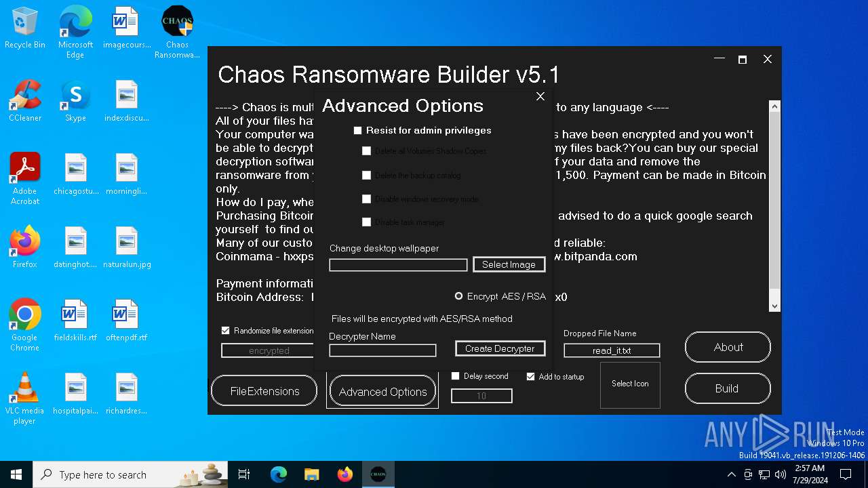The width and height of the screenshot is (868, 488).
Task: Click the delay seconds value field
Action: point(481,396)
